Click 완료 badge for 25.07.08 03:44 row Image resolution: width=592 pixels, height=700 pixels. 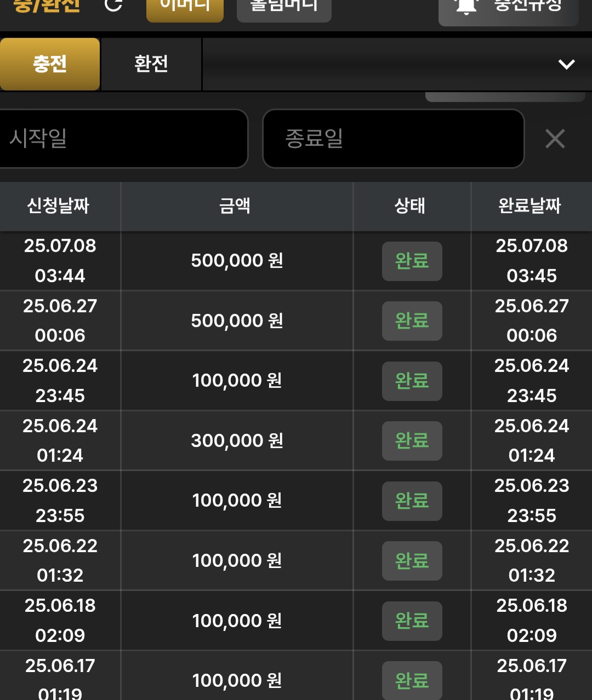(412, 261)
